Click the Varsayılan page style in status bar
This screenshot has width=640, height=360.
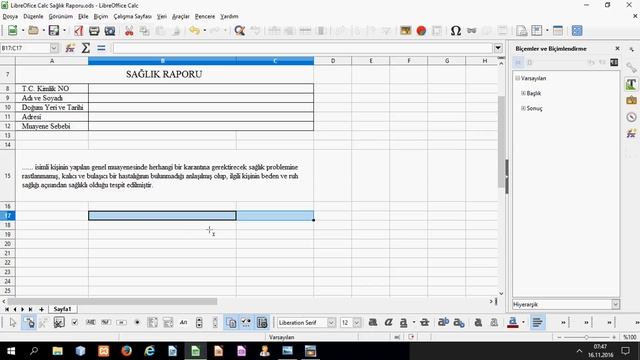coord(281,337)
